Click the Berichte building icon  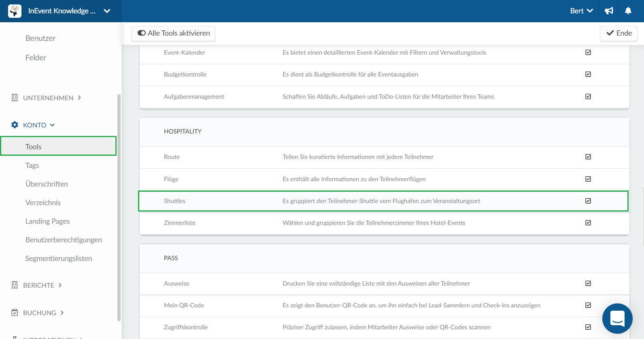(x=15, y=285)
